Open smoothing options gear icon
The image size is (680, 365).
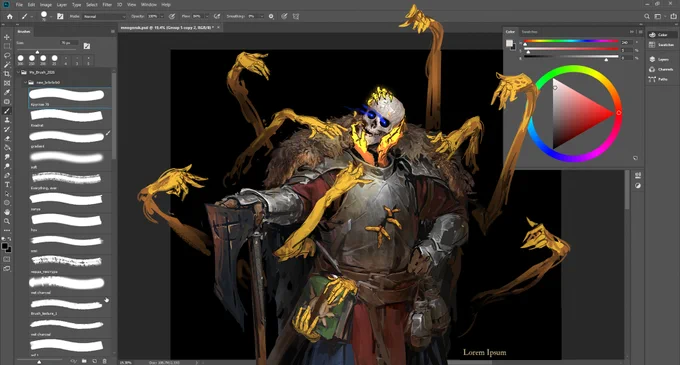click(271, 16)
